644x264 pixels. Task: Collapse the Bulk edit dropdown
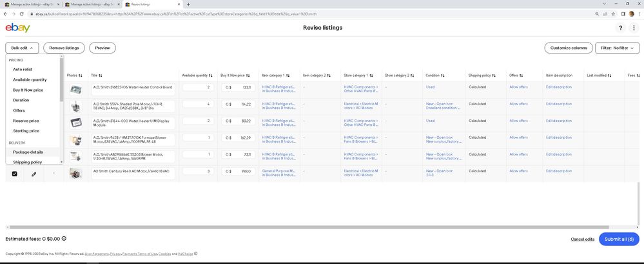tap(22, 48)
